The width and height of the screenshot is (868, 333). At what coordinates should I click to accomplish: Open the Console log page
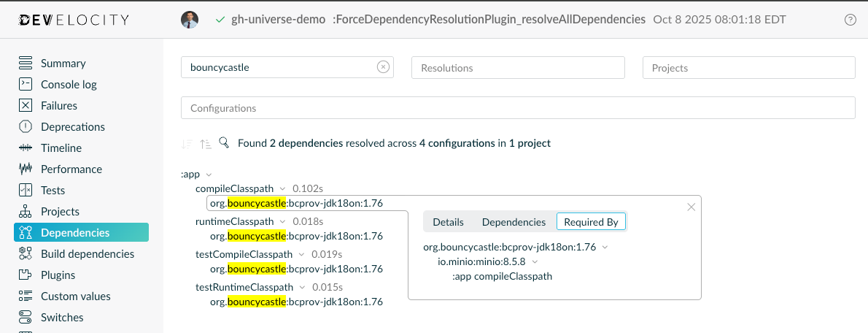click(69, 85)
